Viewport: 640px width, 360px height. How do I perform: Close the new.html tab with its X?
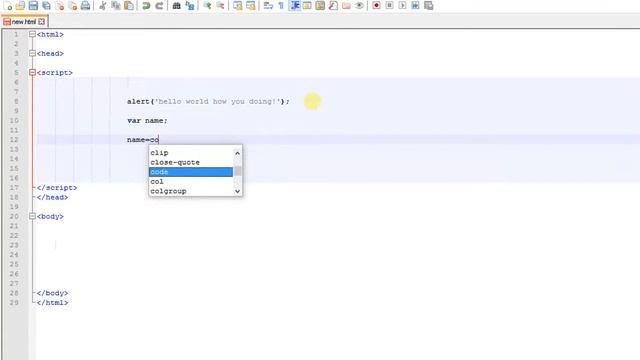click(x=42, y=22)
